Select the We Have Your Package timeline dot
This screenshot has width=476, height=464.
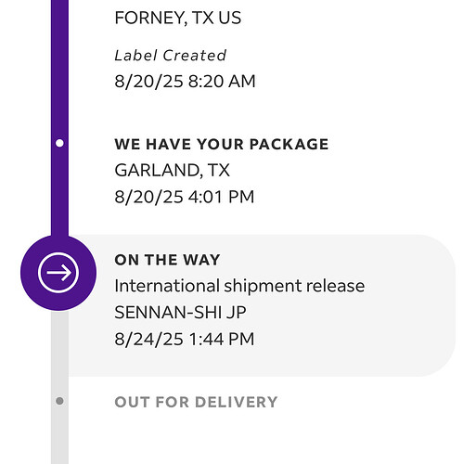[59, 143]
